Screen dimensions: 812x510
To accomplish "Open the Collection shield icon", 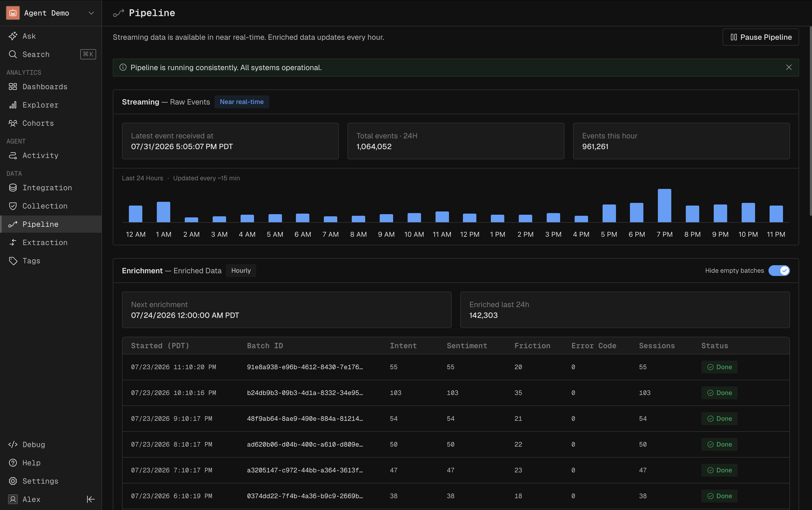I will point(13,206).
